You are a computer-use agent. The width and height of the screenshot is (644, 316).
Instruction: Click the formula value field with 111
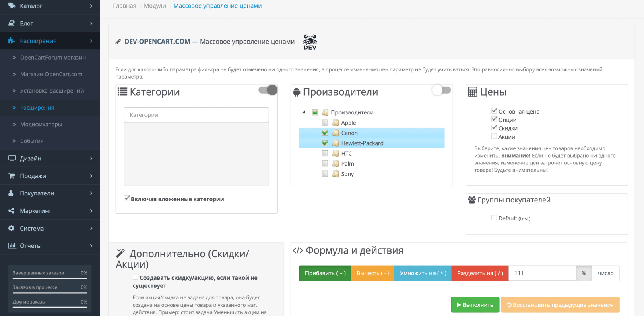pyautogui.click(x=542, y=273)
